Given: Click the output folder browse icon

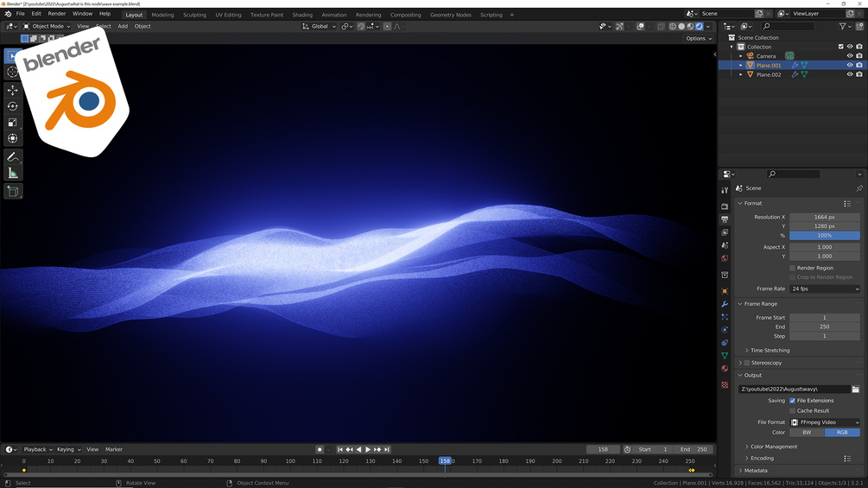Looking at the screenshot, I should 855,389.
